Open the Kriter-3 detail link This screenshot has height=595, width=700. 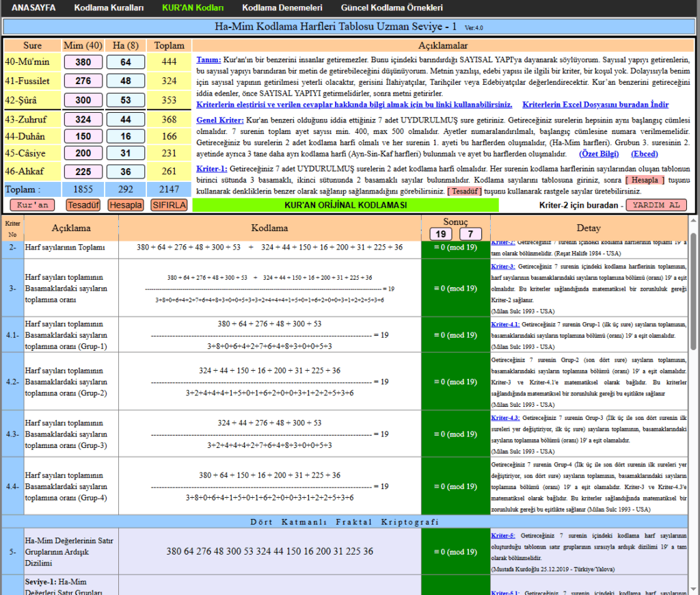pos(503,266)
